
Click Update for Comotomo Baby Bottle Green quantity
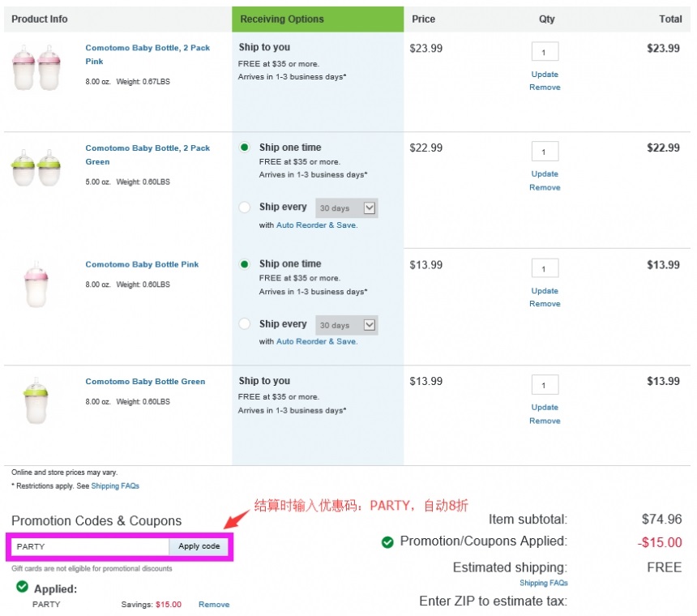(545, 407)
